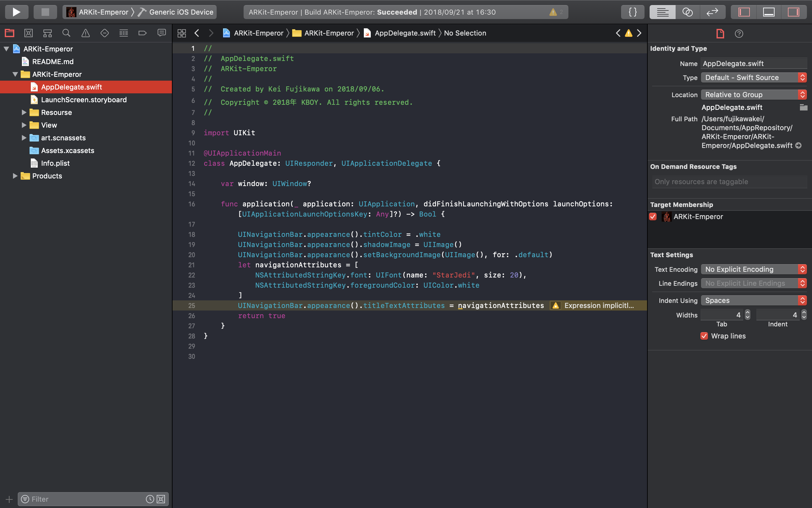812x508 pixels.
Task: Go forward in editor history
Action: 211,33
